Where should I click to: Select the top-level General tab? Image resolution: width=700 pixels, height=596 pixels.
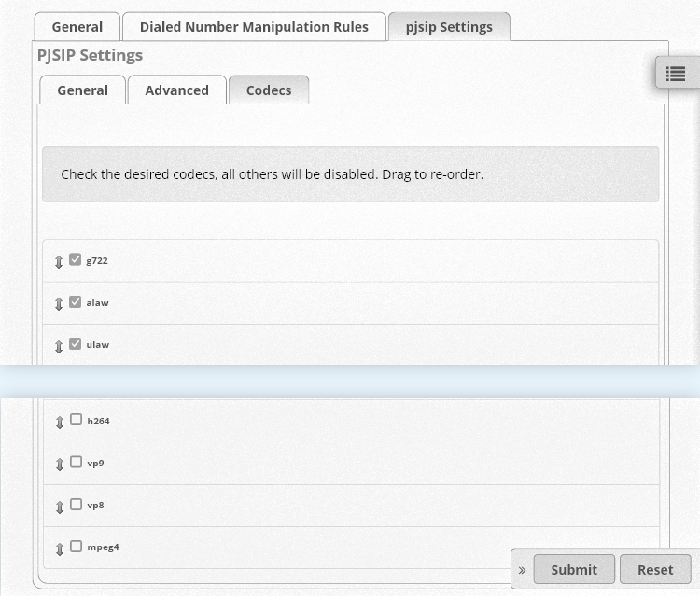click(x=77, y=27)
